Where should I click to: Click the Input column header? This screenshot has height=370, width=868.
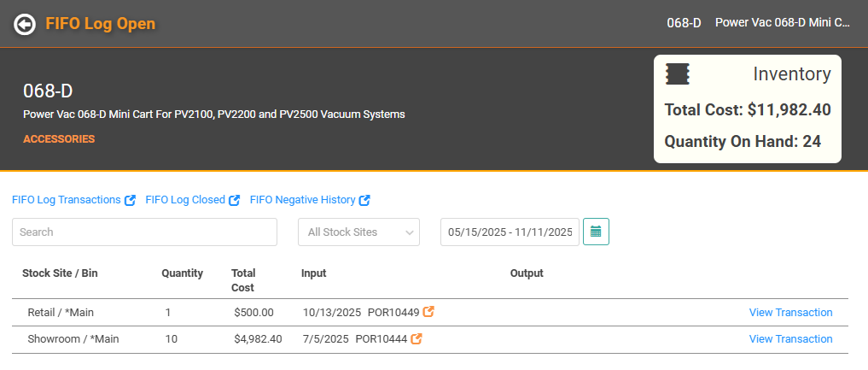[313, 273]
